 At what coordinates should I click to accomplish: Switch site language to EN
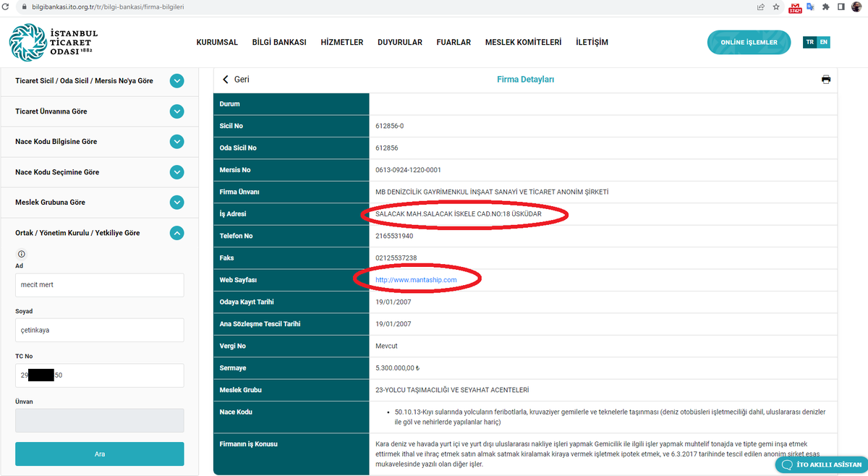[823, 42]
